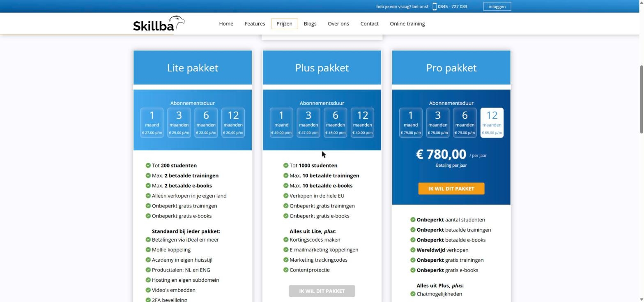Go to the Features page
This screenshot has height=302, width=644.
[x=255, y=24]
